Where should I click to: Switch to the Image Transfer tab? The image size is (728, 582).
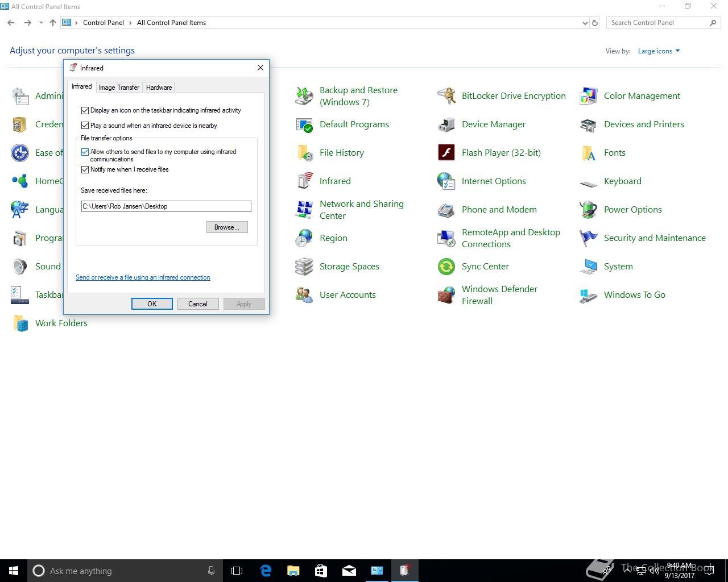point(119,88)
